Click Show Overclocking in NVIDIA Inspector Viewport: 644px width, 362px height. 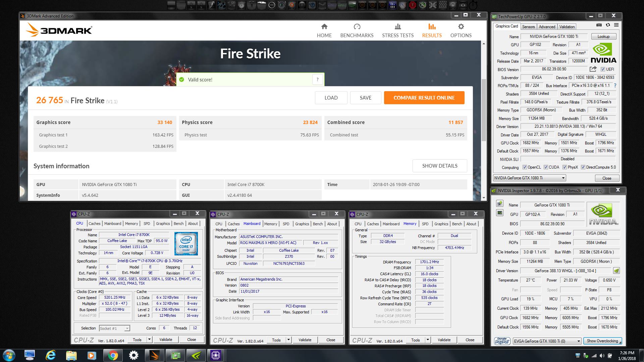[602, 341]
